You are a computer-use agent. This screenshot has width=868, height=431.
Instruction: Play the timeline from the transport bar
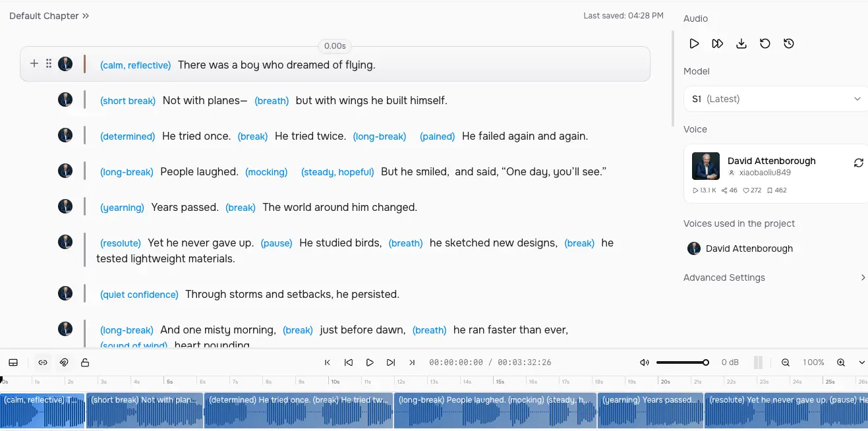pyautogui.click(x=370, y=362)
